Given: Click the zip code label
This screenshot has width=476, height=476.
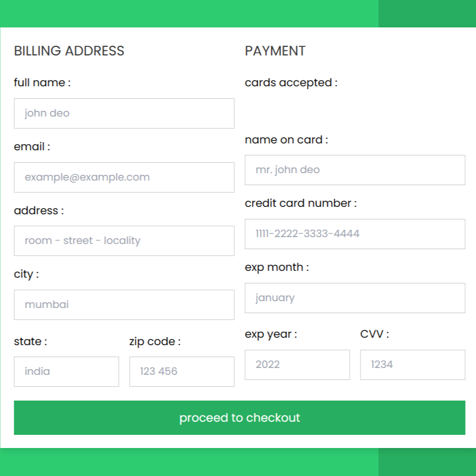Looking at the screenshot, I should [155, 342].
